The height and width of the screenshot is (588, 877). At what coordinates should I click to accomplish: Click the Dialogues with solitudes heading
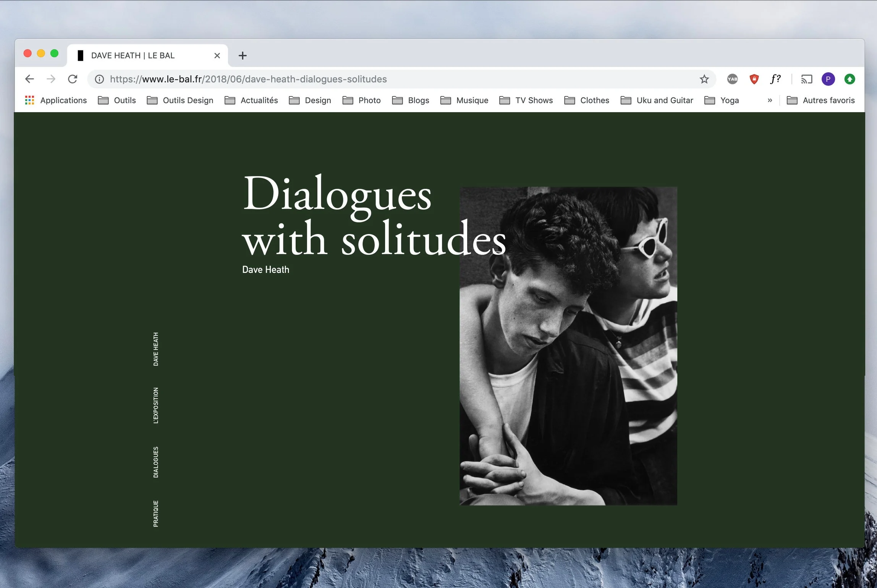[374, 216]
